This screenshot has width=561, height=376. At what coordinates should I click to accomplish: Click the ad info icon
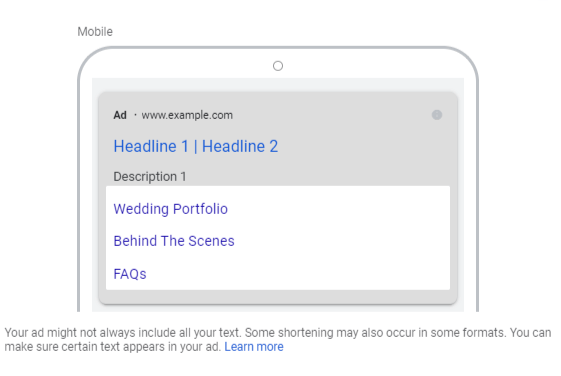pos(436,115)
